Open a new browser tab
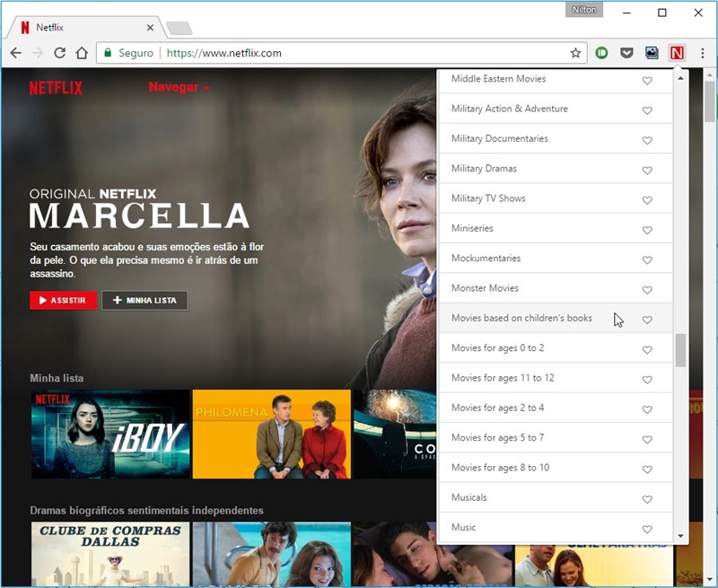The height and width of the screenshot is (588, 718). [179, 28]
